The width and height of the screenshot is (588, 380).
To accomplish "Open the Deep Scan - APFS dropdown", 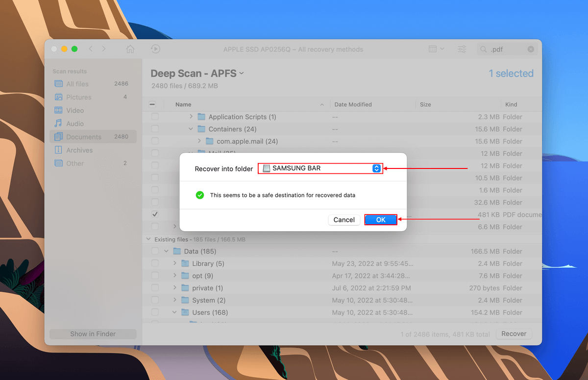I will 197,73.
